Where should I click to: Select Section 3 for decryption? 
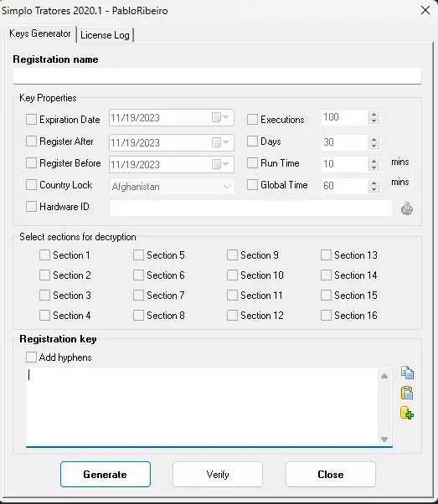click(44, 295)
